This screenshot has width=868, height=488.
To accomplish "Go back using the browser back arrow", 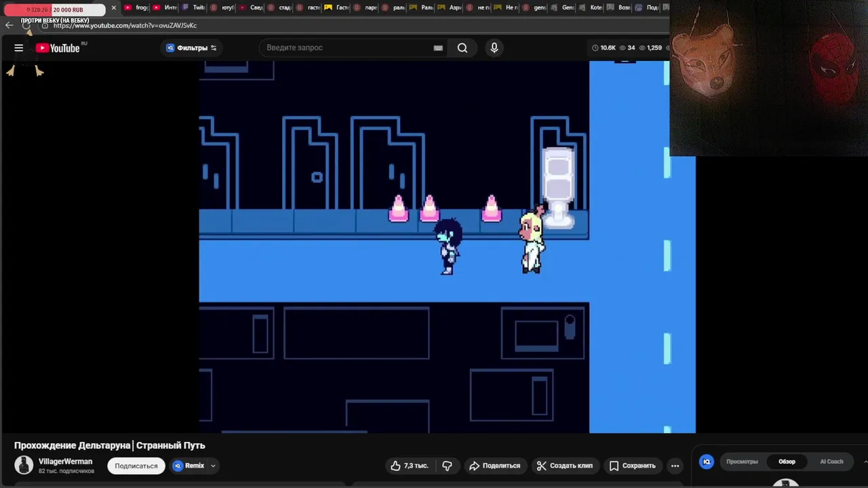I will point(9,25).
